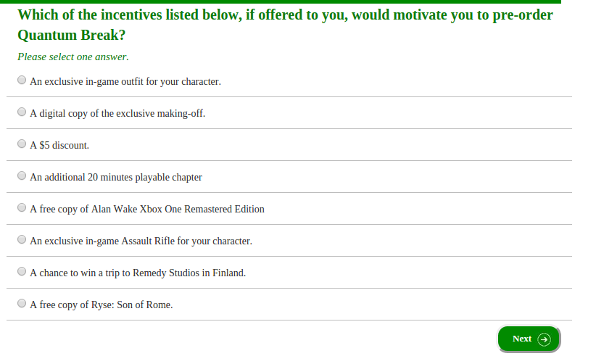Click the 'An exclusive in-game outfit' answer text
The image size is (596, 364).
click(125, 82)
